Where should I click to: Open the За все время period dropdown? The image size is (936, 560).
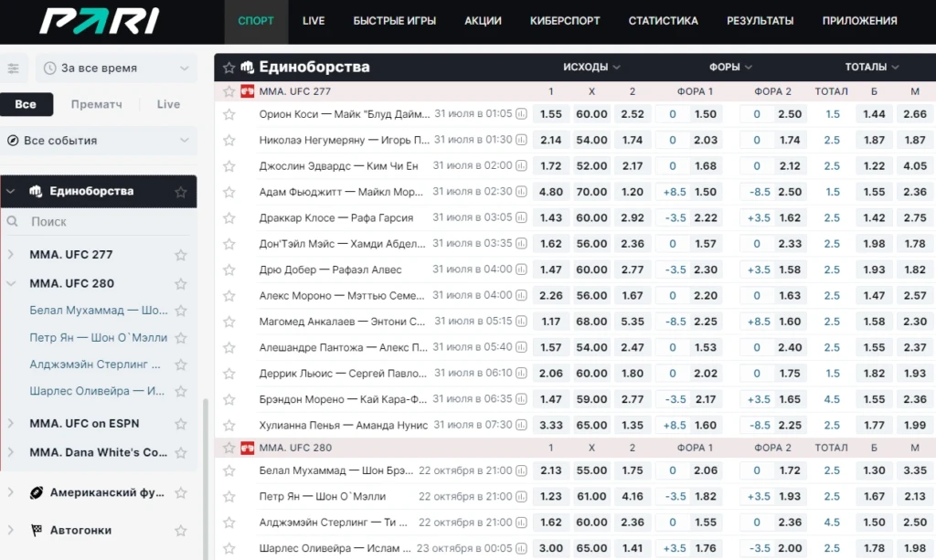tap(116, 69)
